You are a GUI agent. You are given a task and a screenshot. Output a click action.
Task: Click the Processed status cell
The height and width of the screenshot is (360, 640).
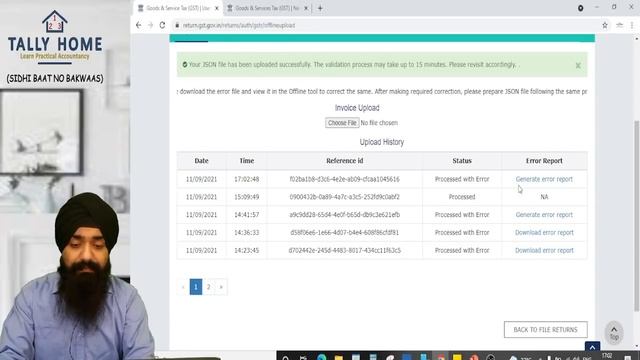462,197
